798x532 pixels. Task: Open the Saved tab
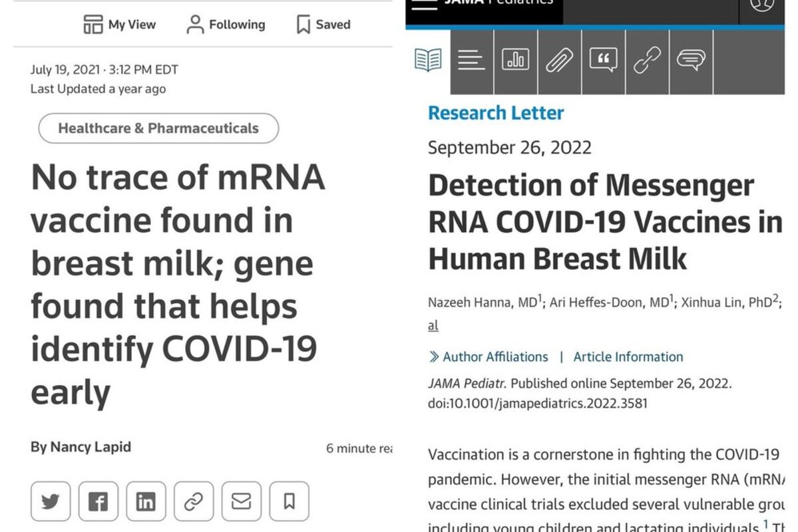(323, 25)
